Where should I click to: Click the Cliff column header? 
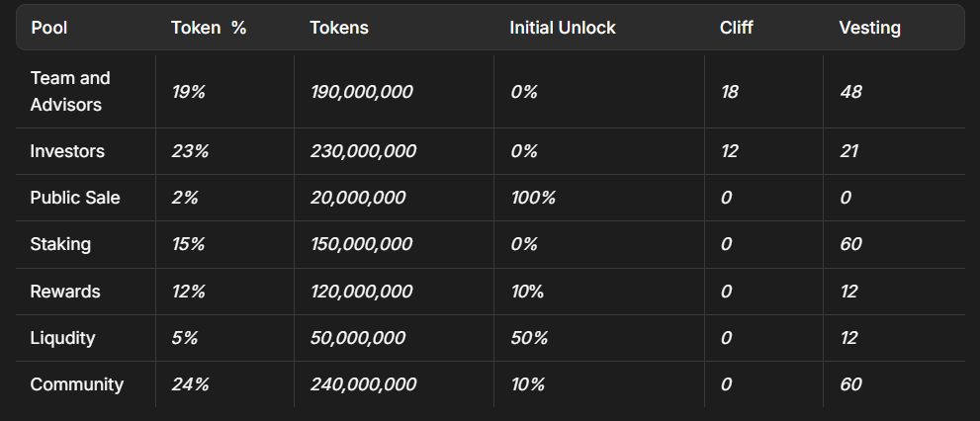(x=736, y=28)
